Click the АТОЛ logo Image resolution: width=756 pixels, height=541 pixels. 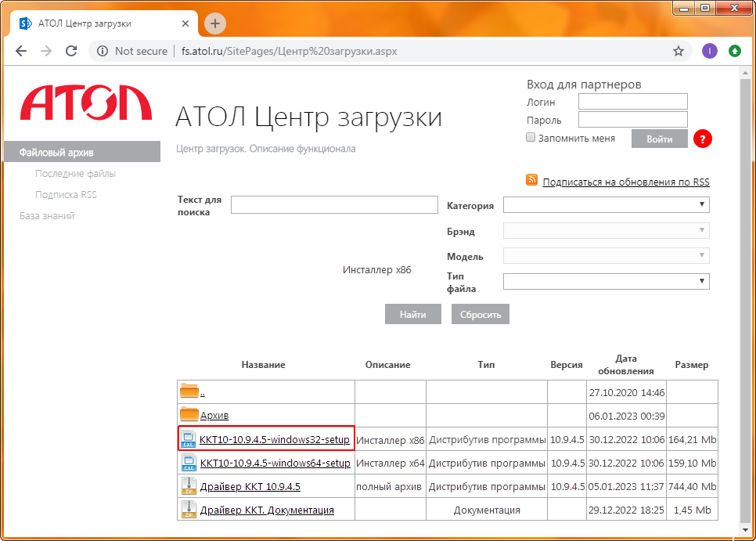pos(86,103)
